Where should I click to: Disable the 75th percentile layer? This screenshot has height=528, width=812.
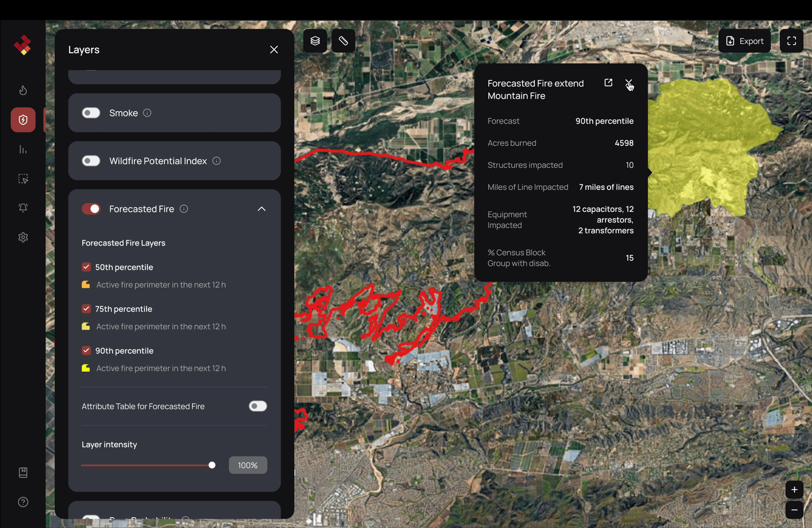click(86, 308)
